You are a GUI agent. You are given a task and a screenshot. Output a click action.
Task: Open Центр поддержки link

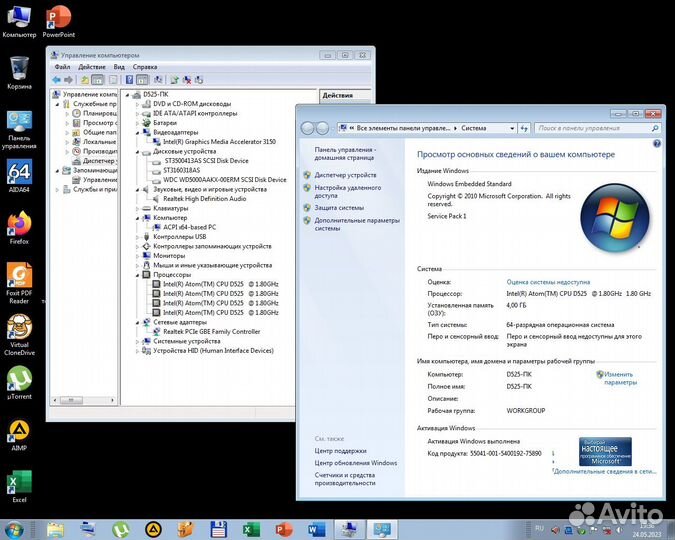tap(341, 450)
